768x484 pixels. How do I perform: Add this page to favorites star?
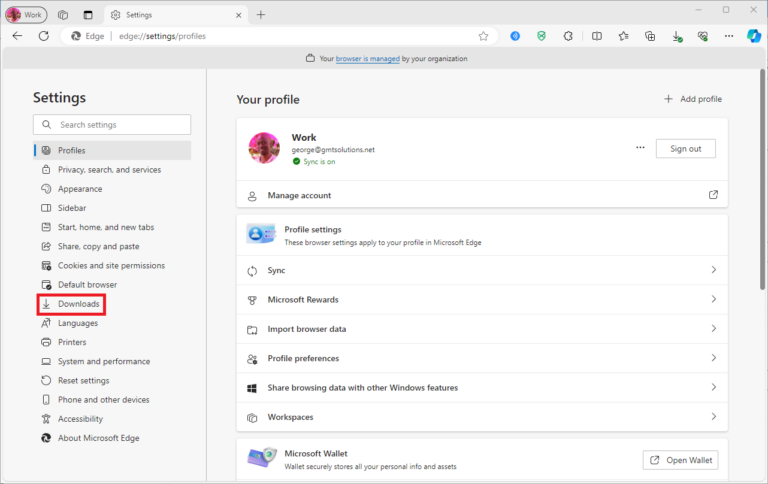coord(483,36)
